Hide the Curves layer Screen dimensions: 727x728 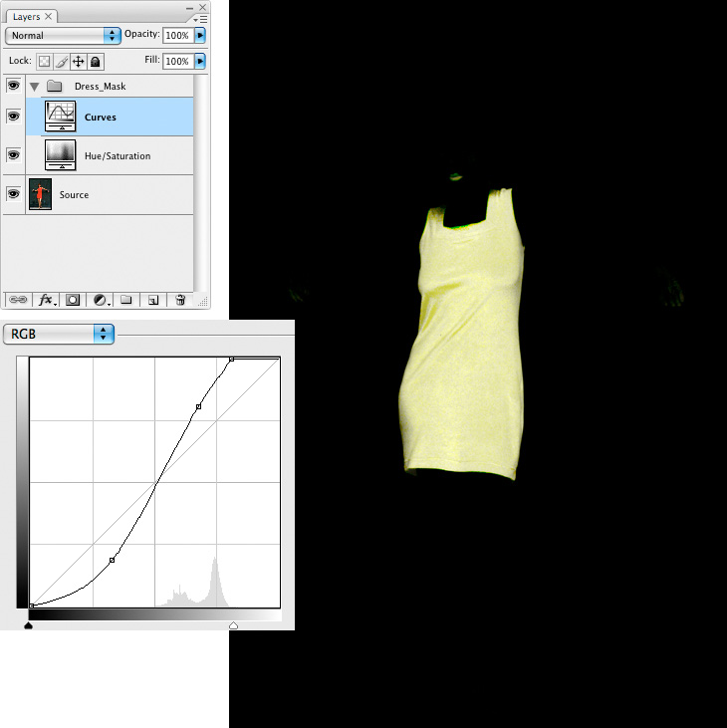click(13, 117)
